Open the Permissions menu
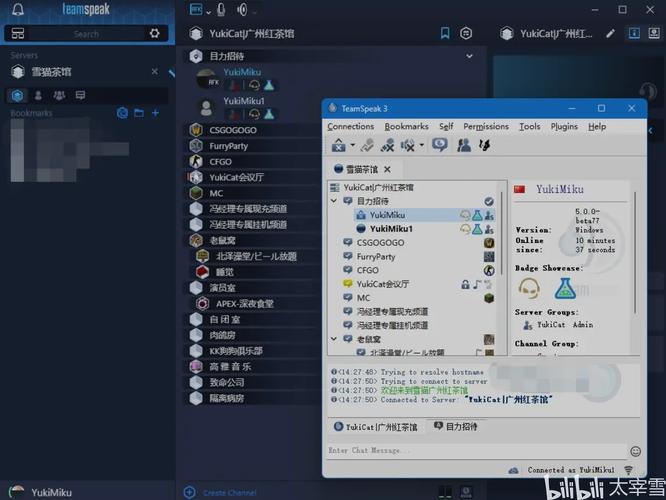 pyautogui.click(x=486, y=127)
